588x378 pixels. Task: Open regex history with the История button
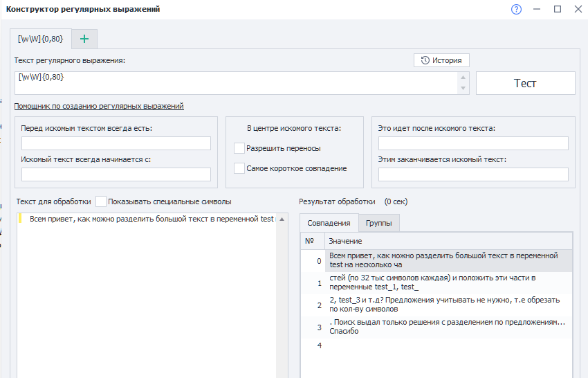tap(441, 60)
